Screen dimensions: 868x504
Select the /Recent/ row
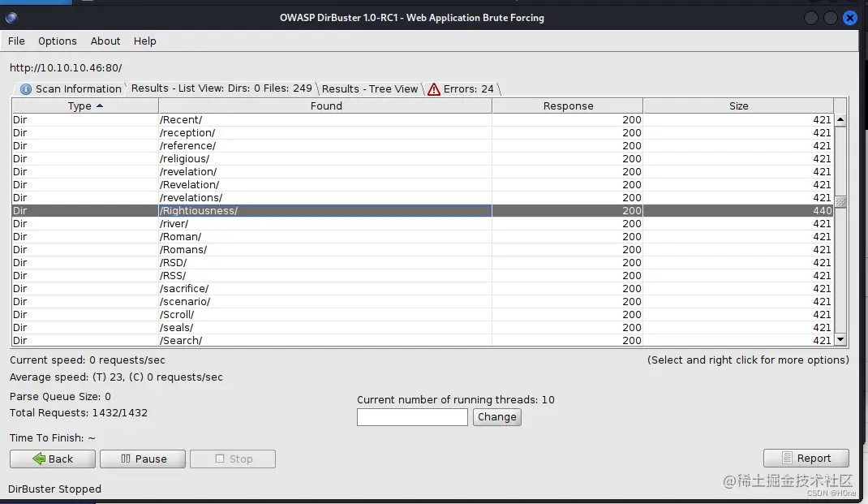pos(423,119)
